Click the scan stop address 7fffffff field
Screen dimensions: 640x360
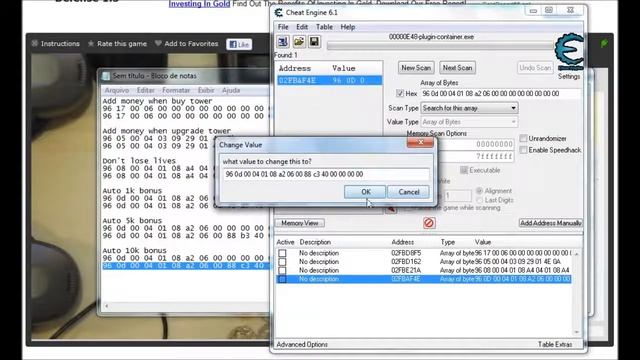[x=478, y=156]
